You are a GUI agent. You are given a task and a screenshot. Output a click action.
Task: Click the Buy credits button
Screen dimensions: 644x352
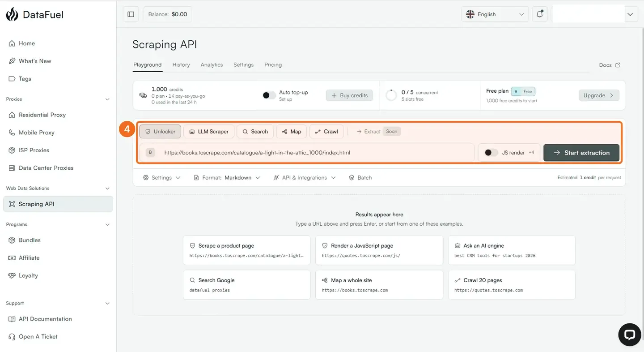pos(349,95)
